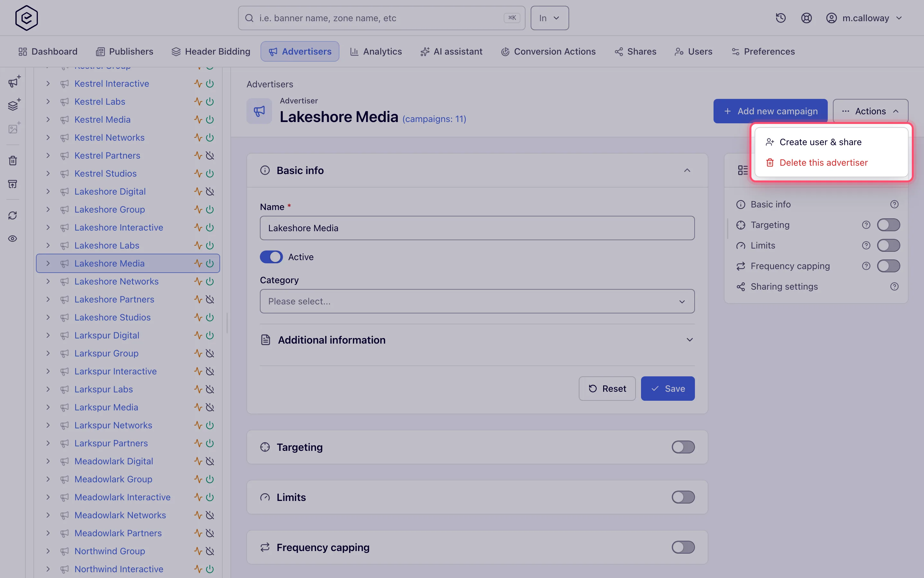Viewport: 924px width, 578px height.
Task: Click the eye icon in left sidebar
Action: tap(13, 239)
